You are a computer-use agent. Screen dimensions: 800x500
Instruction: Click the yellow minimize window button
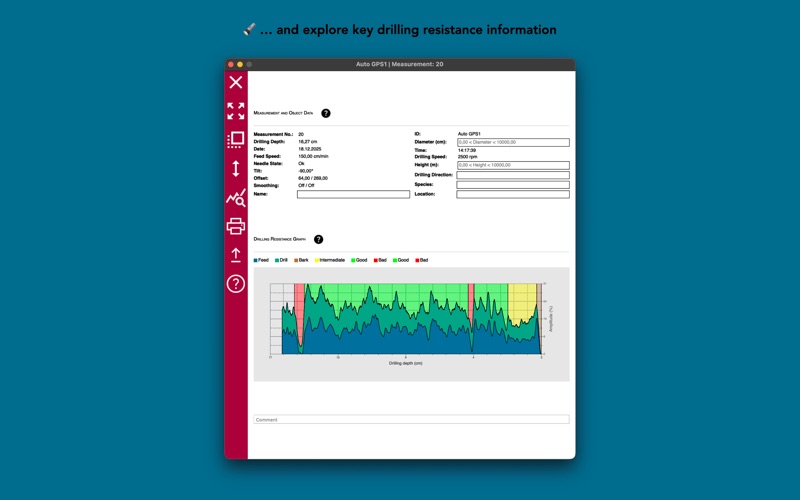coord(240,64)
